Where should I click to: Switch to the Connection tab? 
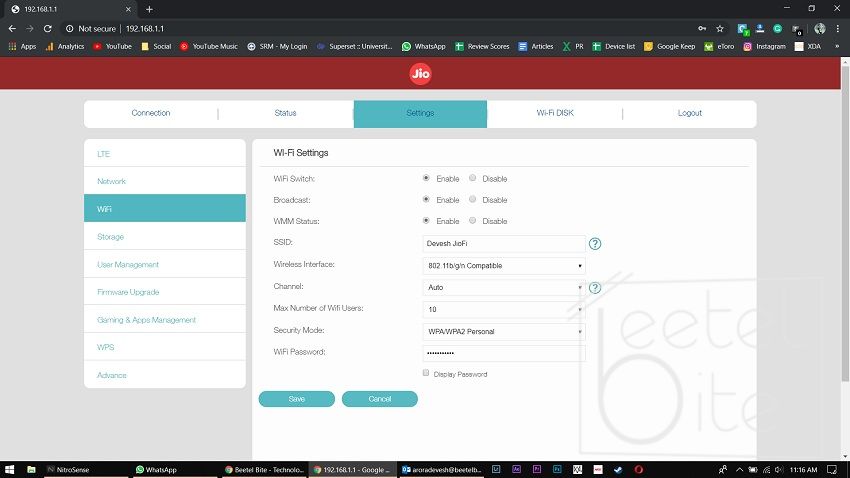coord(151,113)
